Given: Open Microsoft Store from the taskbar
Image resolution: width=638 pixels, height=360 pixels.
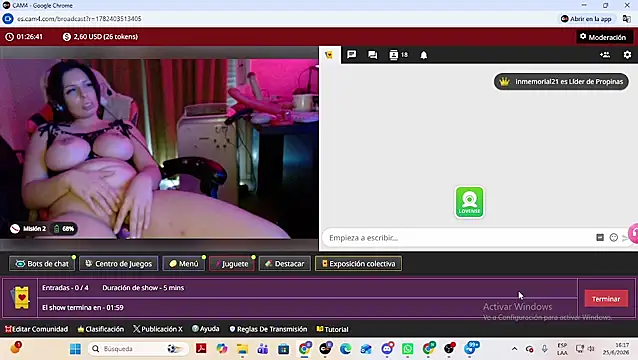Looking at the screenshot, I should pyautogui.click(x=284, y=349).
